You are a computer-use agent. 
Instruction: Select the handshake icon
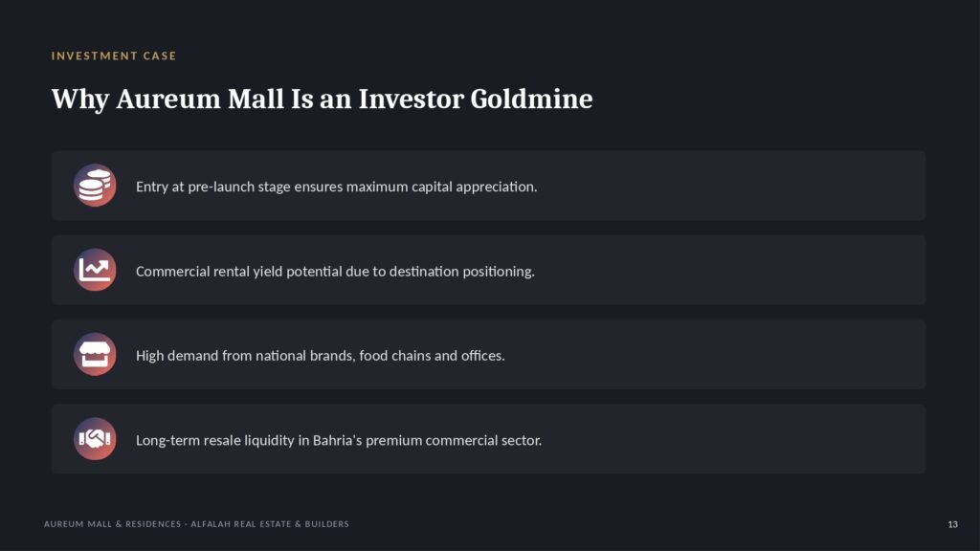[95, 438]
